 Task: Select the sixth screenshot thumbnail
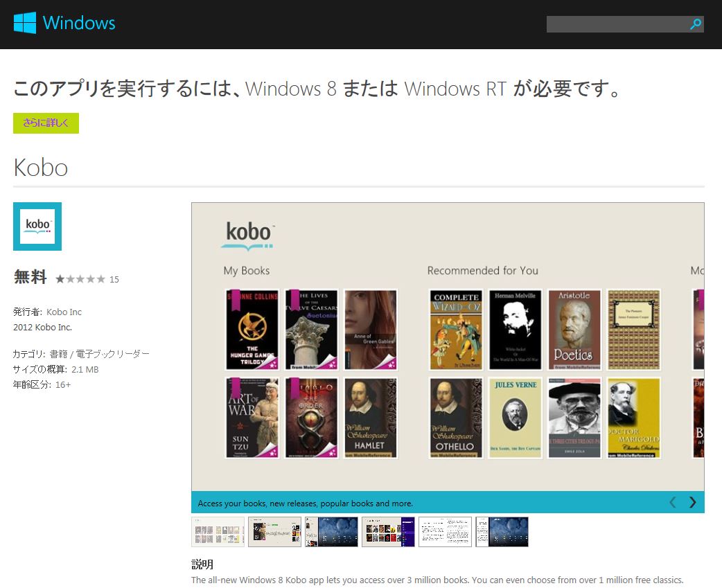point(502,532)
